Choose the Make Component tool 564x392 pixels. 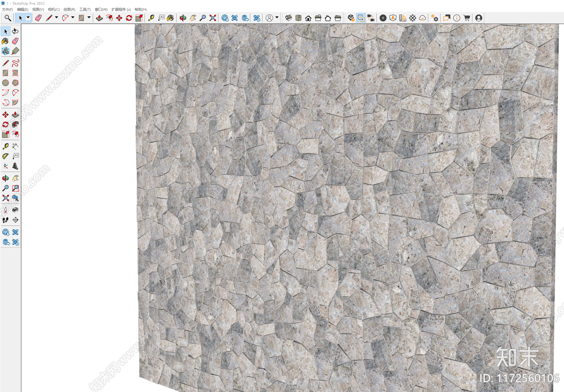click(x=5, y=51)
